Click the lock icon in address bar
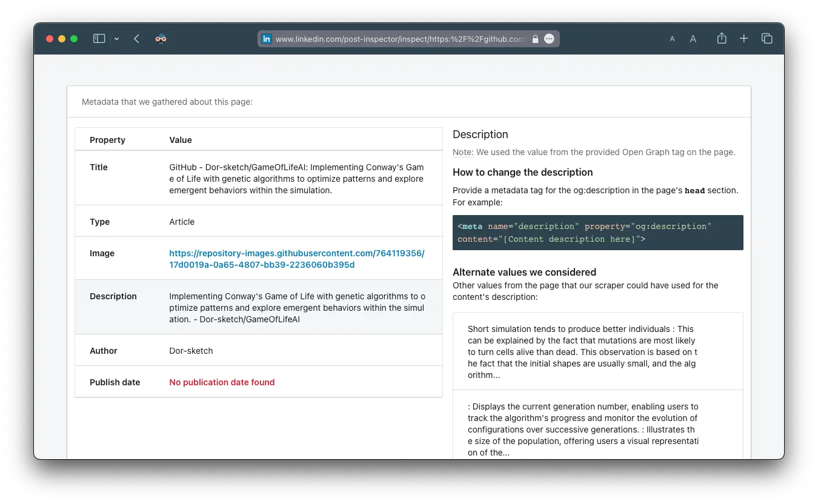Viewport: 818px width, 504px height. [535, 39]
